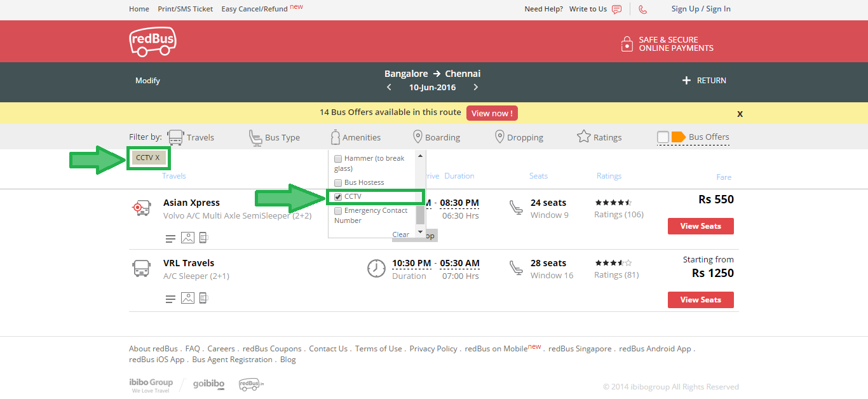Click amenities list scroll up arrow

(419, 156)
